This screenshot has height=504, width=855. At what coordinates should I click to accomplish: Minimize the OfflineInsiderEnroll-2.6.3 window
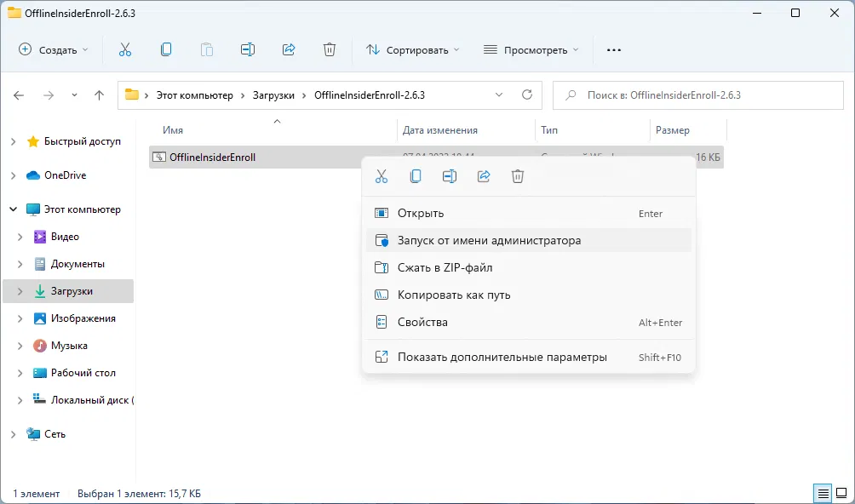click(x=757, y=13)
